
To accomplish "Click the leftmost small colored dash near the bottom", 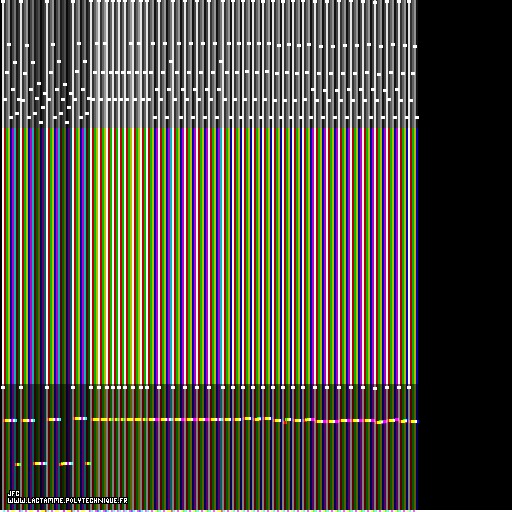I will (18, 464).
